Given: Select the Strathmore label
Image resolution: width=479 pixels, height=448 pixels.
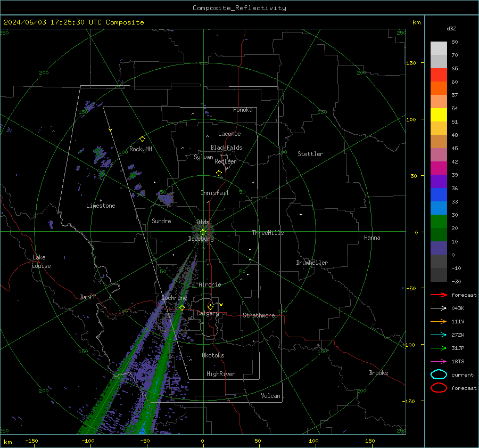Looking at the screenshot, I should (x=259, y=315).
